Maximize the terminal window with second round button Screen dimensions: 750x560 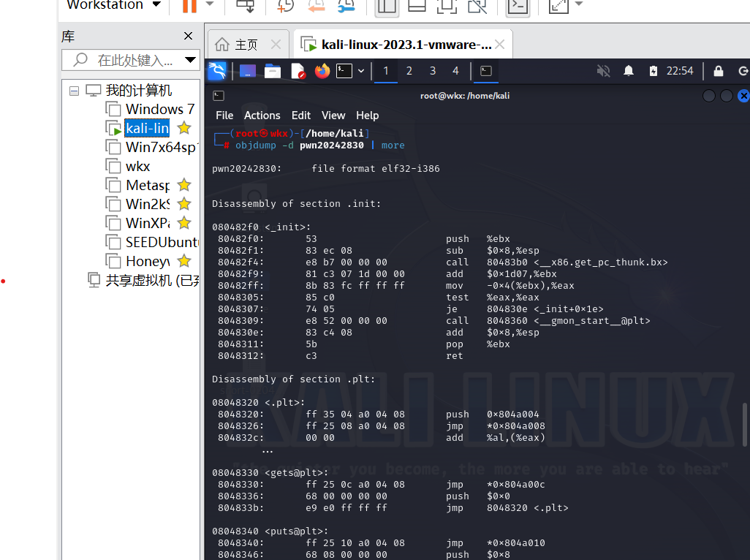click(x=726, y=96)
